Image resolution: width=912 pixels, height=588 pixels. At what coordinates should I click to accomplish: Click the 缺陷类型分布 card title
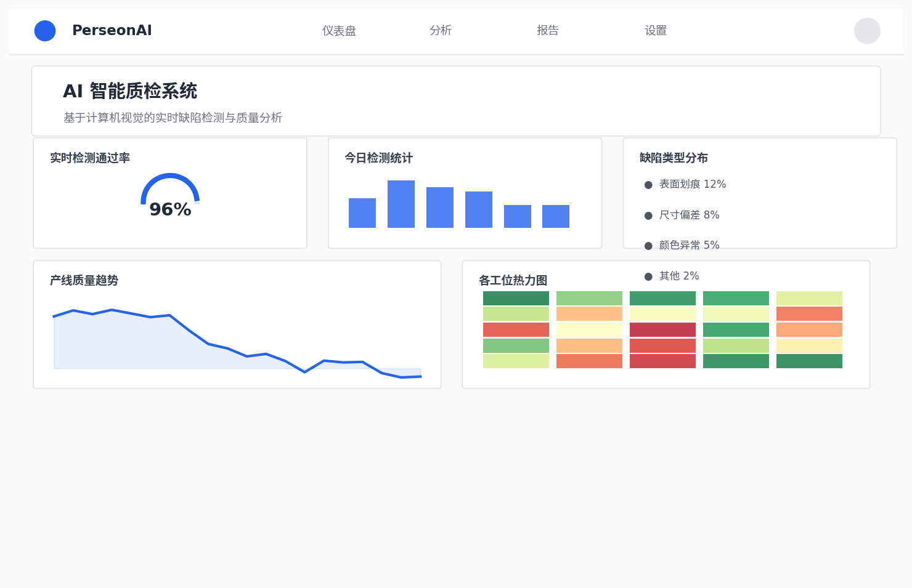point(674,158)
